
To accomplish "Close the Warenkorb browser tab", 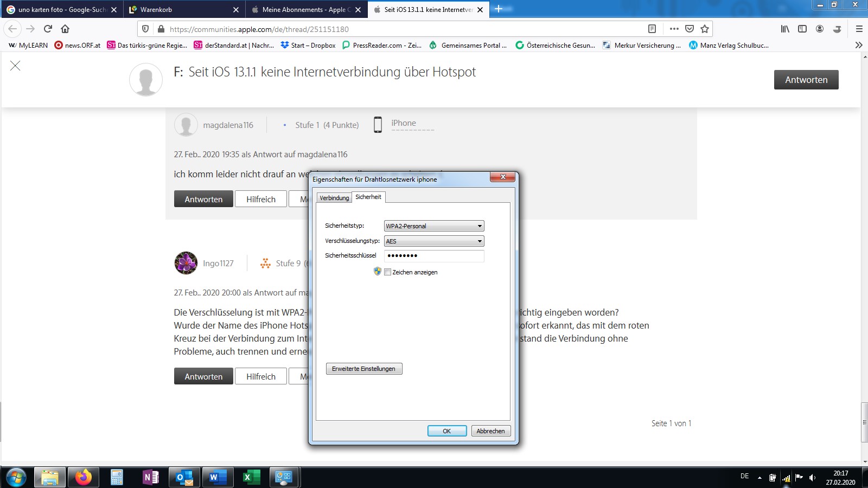I will [x=235, y=10].
